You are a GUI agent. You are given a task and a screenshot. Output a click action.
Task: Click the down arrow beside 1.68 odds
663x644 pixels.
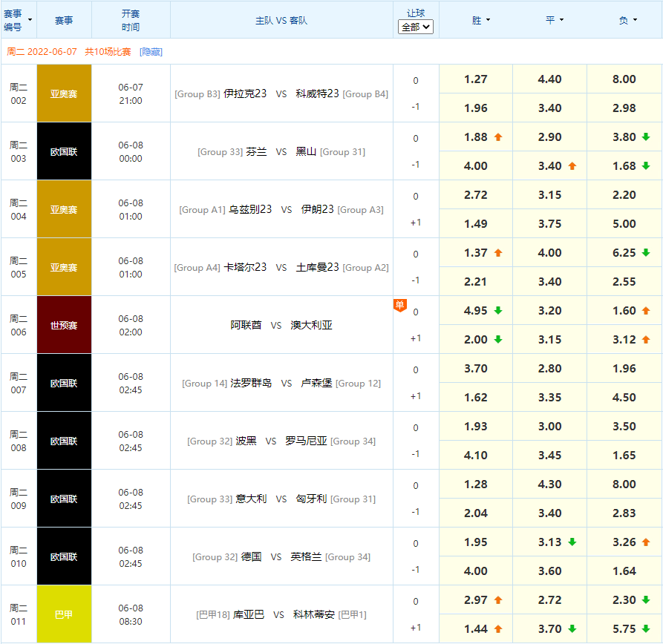coord(646,166)
